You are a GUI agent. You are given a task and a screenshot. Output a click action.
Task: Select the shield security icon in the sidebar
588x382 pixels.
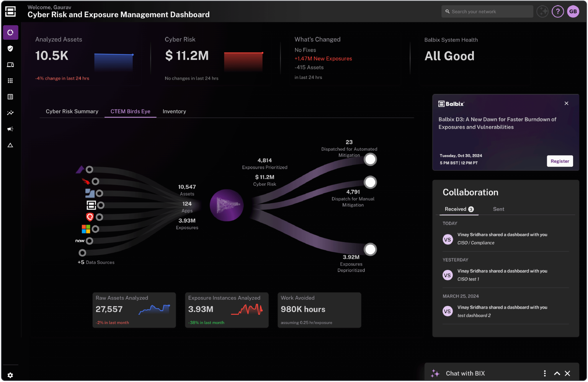point(10,48)
